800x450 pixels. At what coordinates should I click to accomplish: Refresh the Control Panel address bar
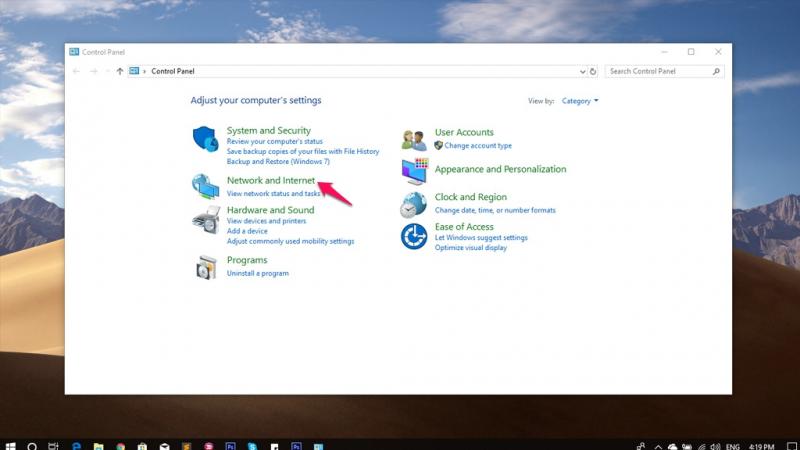point(593,72)
